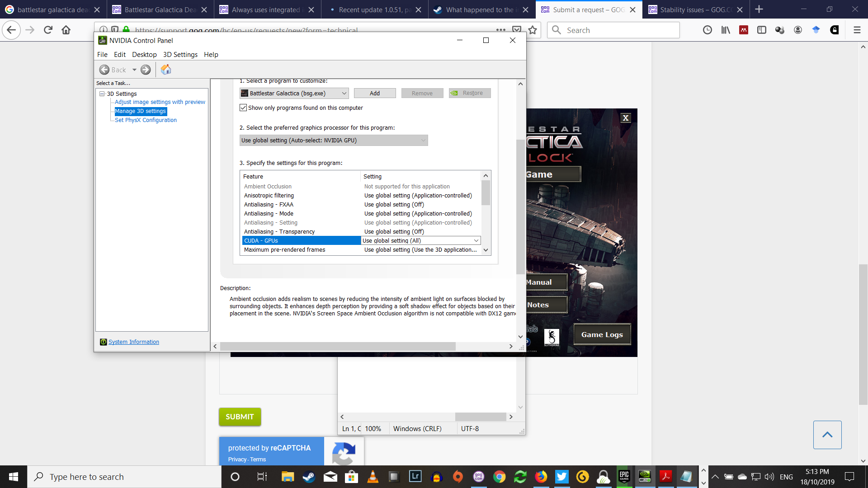The height and width of the screenshot is (488, 868).
Task: Click the Forward arrow in NVIDIA toolbar
Action: pos(146,70)
